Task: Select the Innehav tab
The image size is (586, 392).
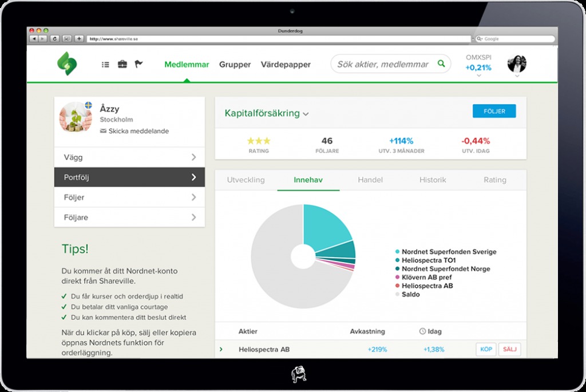Action: [x=308, y=180]
